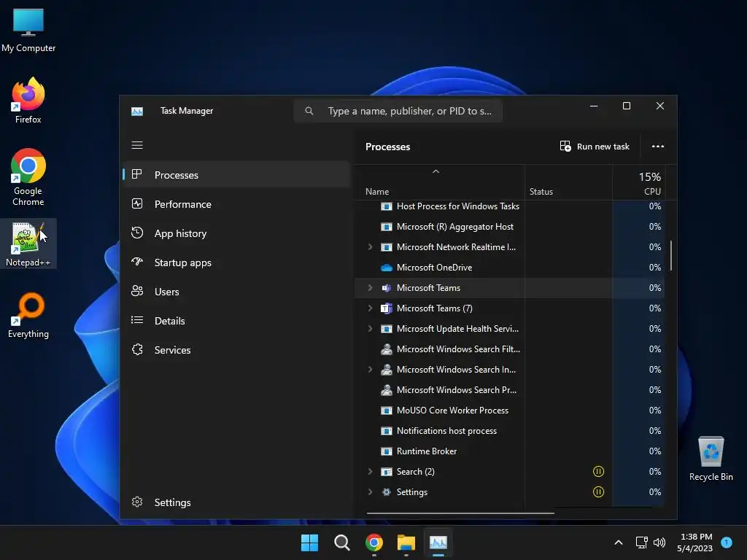Expand Microsoft Windows Search Indexer group
Viewport: 747px width, 560px height.
[370, 370]
